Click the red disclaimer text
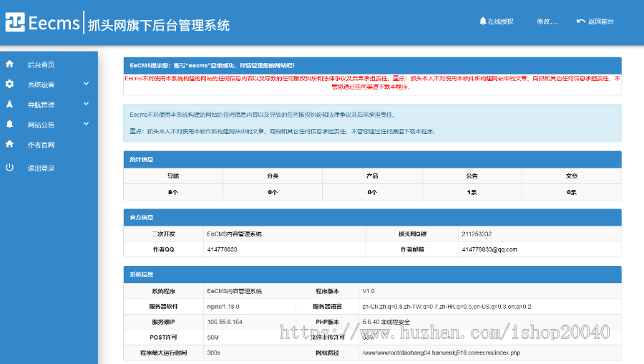The image size is (644, 364). pyautogui.click(x=372, y=82)
